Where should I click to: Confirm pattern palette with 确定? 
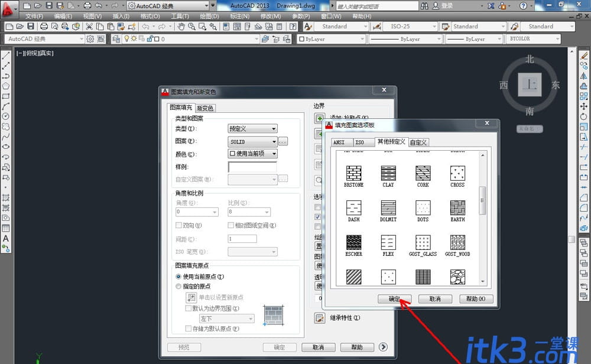394,299
